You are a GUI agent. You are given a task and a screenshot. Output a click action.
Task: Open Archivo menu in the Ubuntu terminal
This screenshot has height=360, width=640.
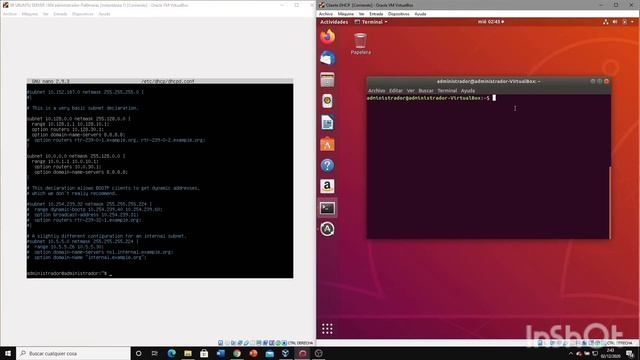377,91
